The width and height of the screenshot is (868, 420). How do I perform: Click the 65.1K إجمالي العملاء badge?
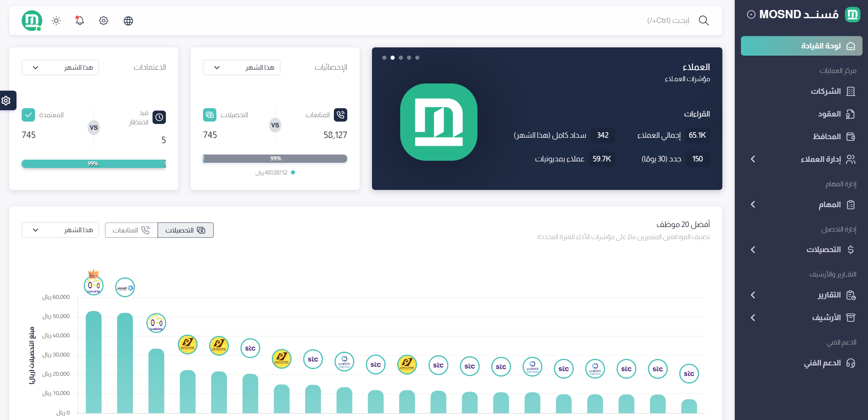click(697, 135)
